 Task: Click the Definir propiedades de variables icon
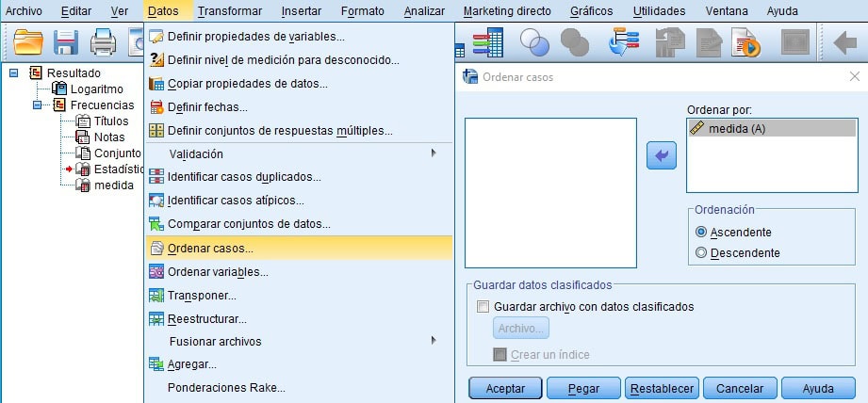pos(156,37)
